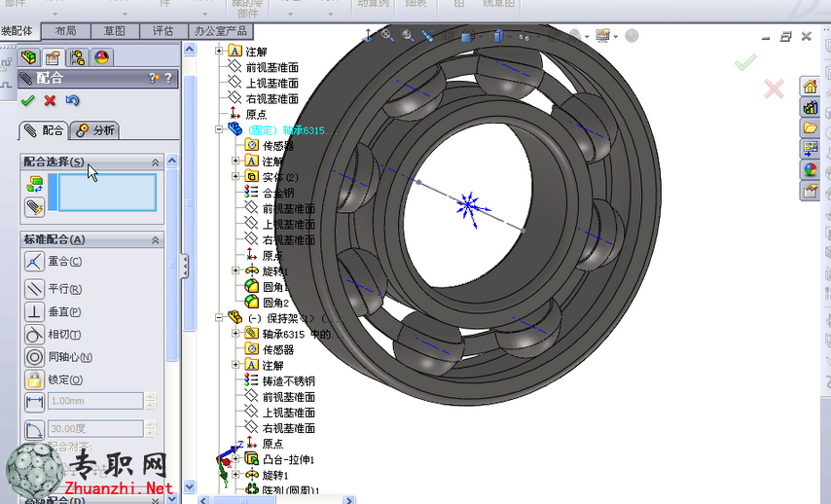
Task: Switch to the PropertyManager tab icon
Action: [53, 57]
